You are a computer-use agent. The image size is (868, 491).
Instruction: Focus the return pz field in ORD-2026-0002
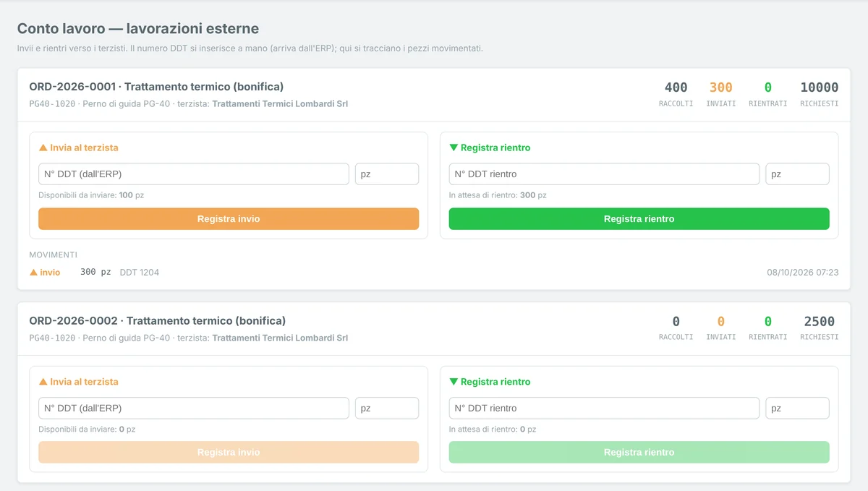tap(798, 408)
